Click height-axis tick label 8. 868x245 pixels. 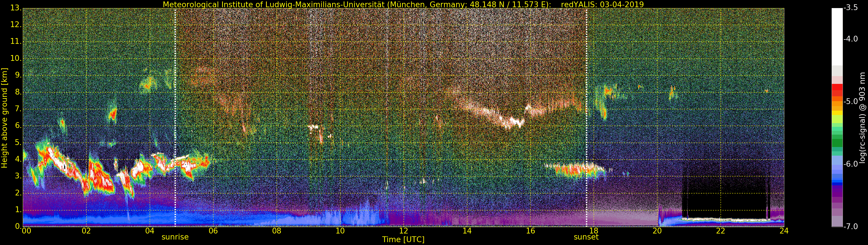pos(18,92)
